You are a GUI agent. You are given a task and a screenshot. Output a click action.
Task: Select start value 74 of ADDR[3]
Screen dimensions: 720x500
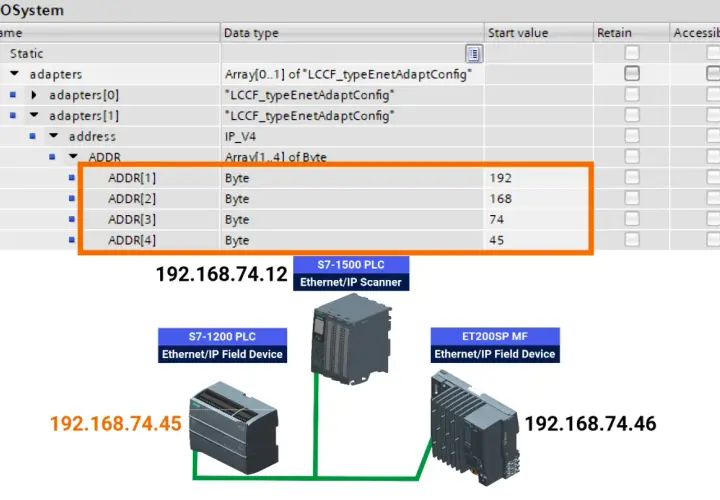(x=496, y=219)
